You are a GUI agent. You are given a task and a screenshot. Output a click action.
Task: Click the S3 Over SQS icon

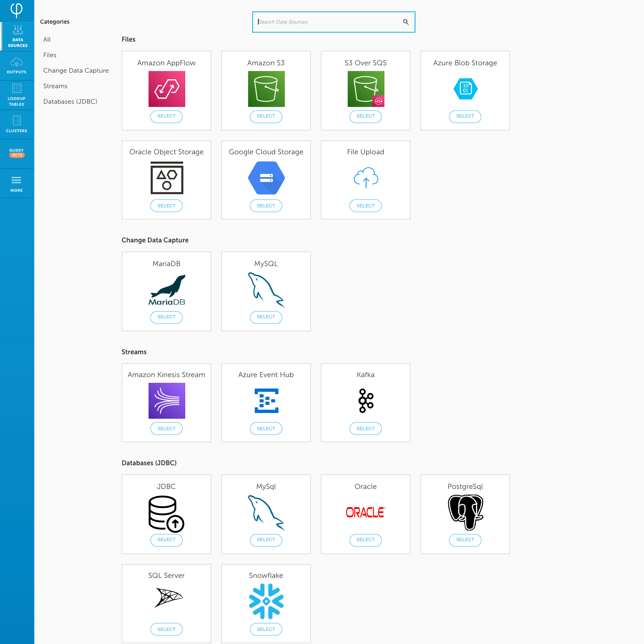(x=366, y=89)
